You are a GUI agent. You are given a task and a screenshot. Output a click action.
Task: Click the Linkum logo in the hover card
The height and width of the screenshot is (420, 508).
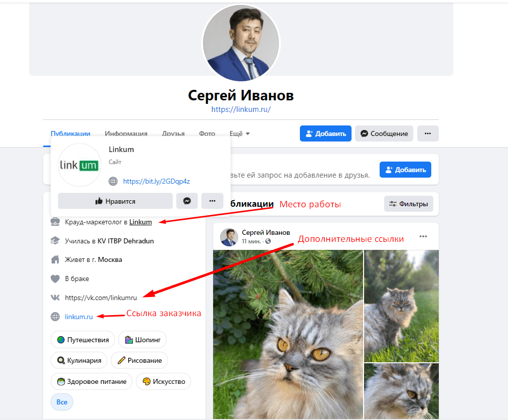[79, 165]
